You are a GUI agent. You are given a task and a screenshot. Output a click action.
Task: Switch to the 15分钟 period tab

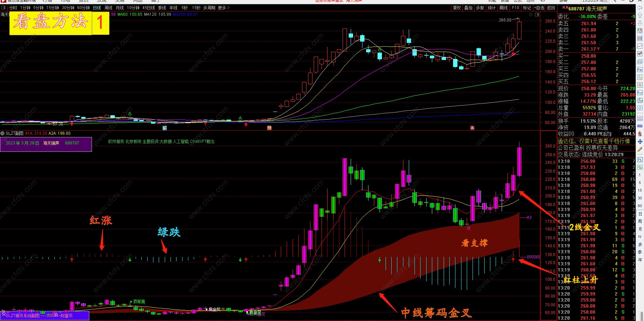pos(53,8)
